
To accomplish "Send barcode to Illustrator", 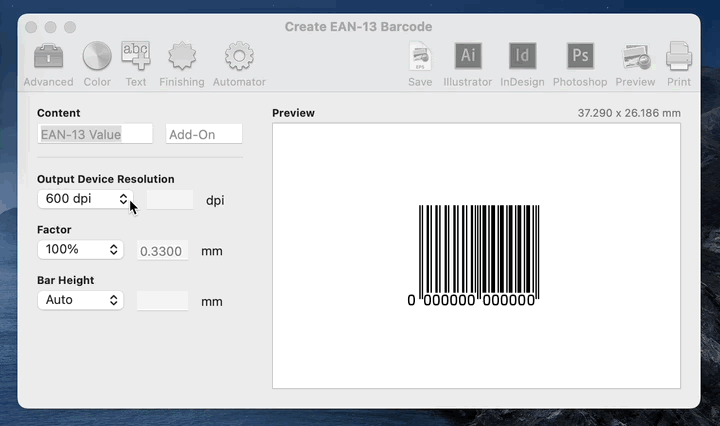I will [467, 64].
